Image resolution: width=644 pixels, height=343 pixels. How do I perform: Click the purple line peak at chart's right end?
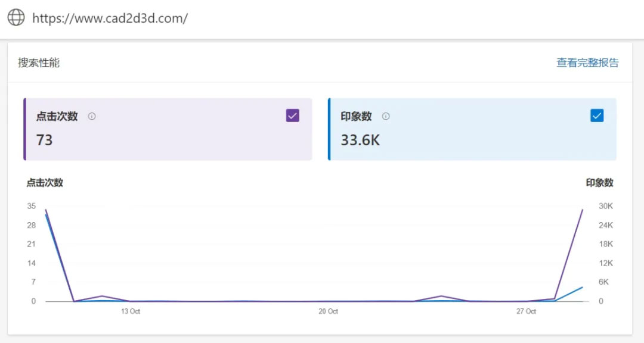pyautogui.click(x=582, y=210)
